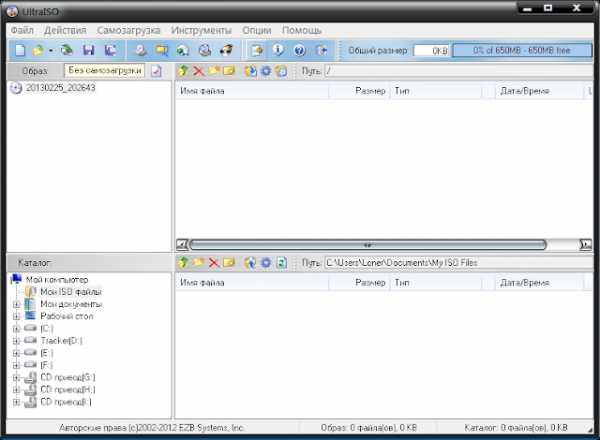600x440 pixels.
Task: Click the gear icon in catalog toolbar
Action: (266, 262)
